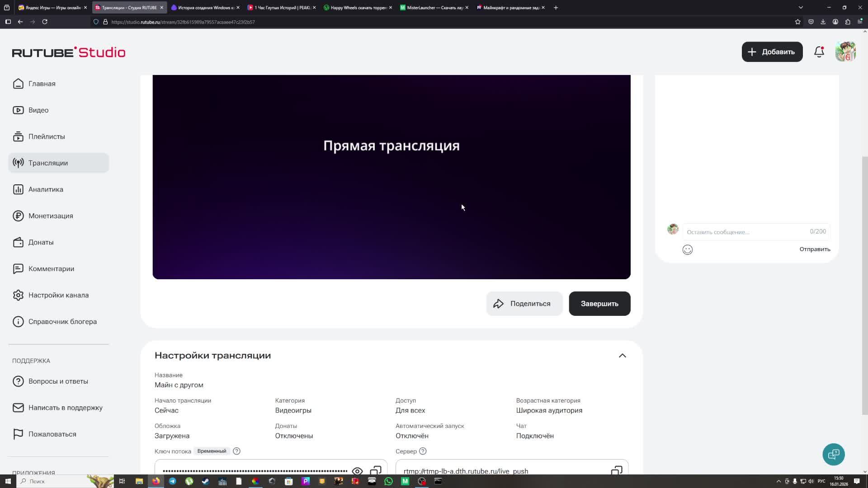Copy the RTMP server address
The width and height of the screenshot is (868, 488).
[x=617, y=470]
